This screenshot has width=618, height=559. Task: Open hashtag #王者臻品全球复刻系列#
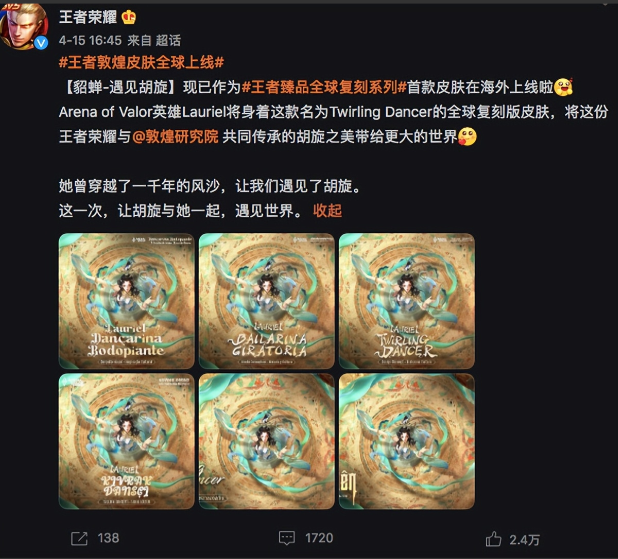(324, 87)
